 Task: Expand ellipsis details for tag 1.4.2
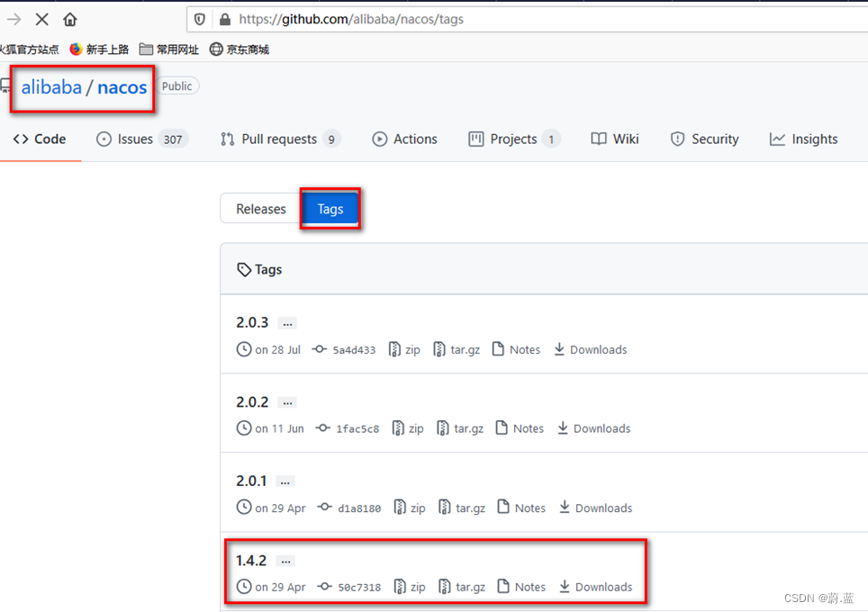coord(285,561)
